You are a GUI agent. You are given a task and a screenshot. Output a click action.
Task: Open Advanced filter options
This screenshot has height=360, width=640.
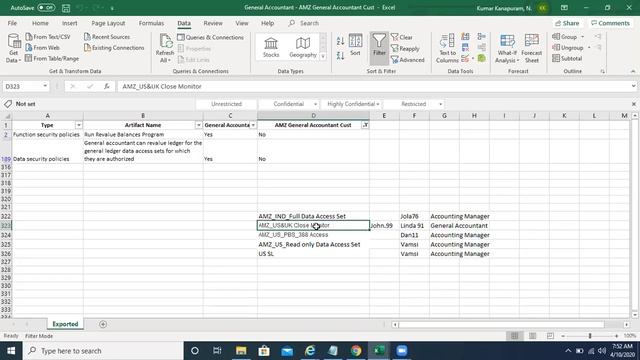click(x=408, y=60)
